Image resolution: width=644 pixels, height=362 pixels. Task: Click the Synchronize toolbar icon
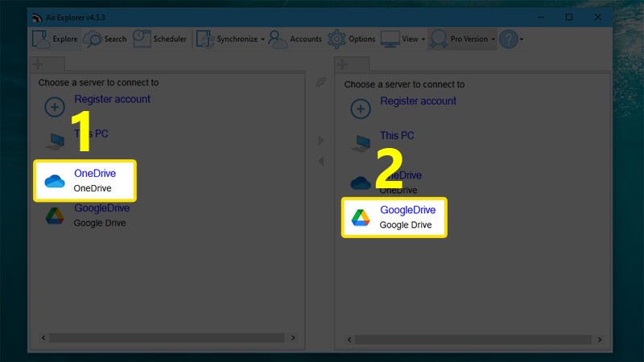click(x=205, y=39)
